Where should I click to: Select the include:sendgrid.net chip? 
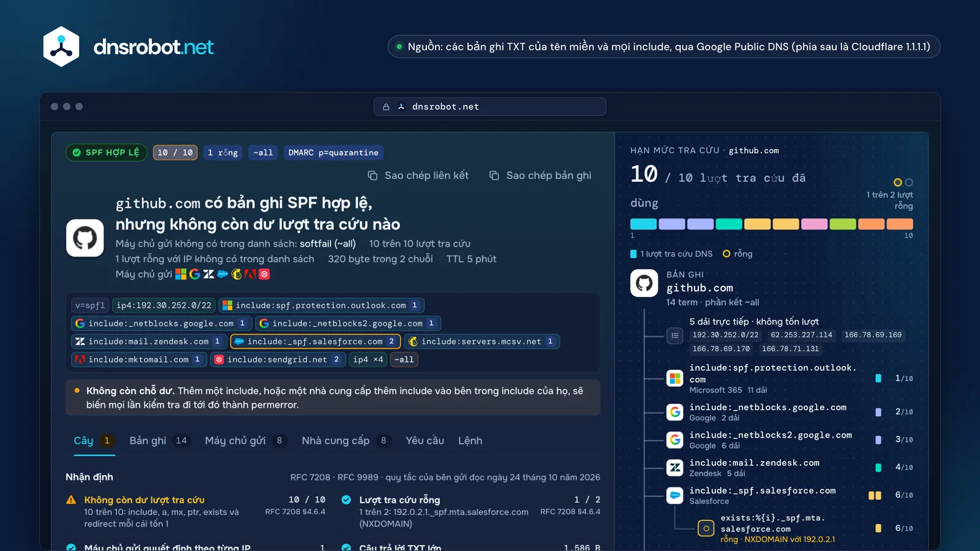(279, 359)
